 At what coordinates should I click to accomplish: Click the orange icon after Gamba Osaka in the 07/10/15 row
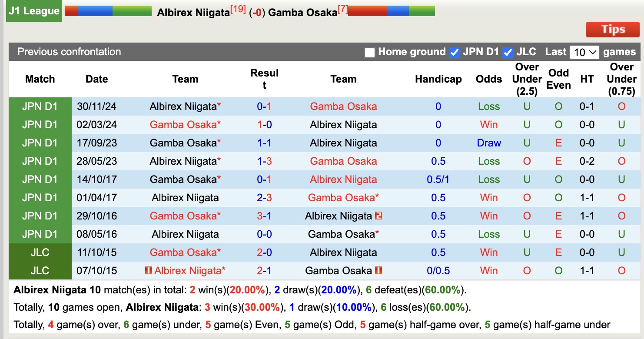378,270
